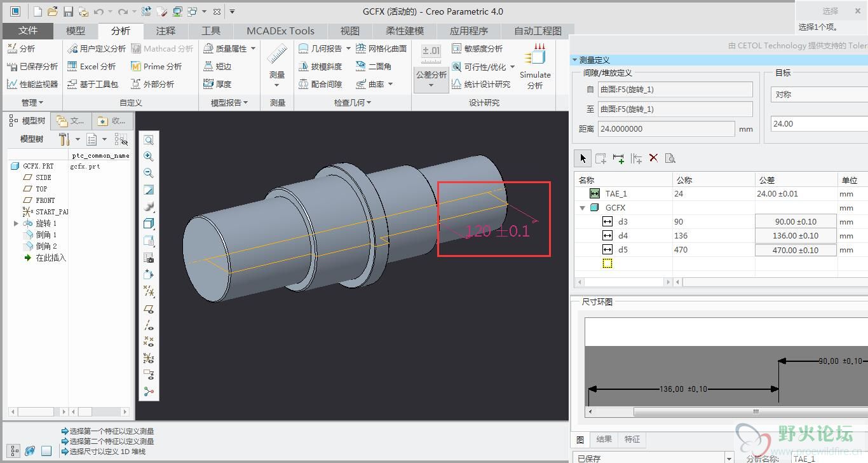Click the target value field showing 24.00
Viewport: 868px width, 463px height.
point(819,124)
